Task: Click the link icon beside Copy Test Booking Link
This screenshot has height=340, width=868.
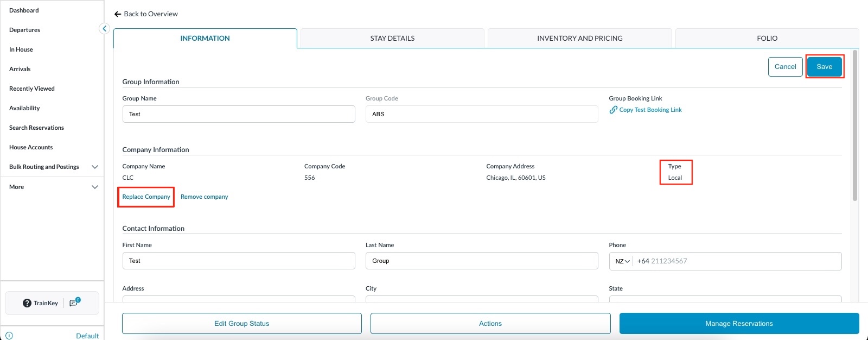Action: tap(613, 110)
